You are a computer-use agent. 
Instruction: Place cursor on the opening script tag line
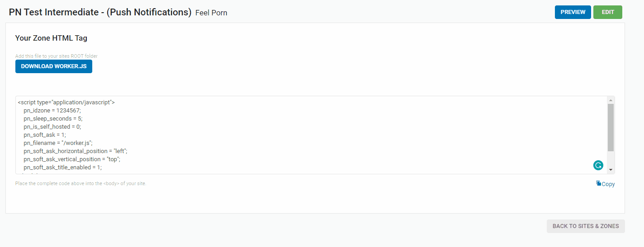(66, 103)
